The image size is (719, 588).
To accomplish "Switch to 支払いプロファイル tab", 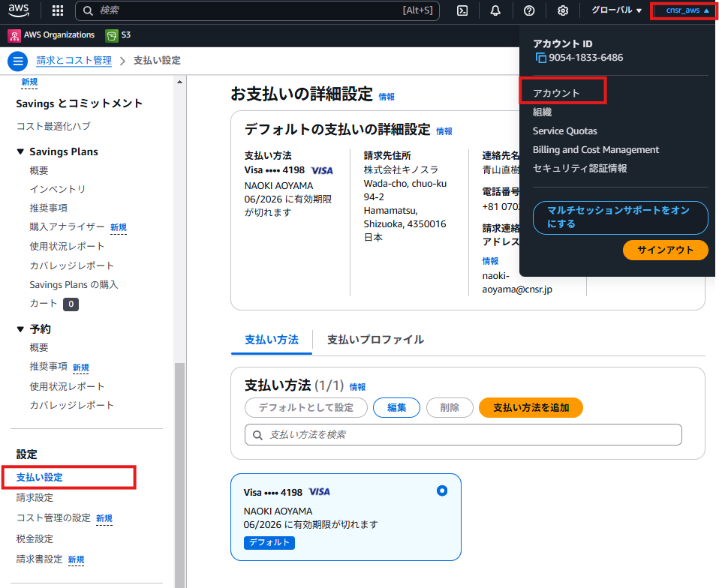I will (375, 340).
